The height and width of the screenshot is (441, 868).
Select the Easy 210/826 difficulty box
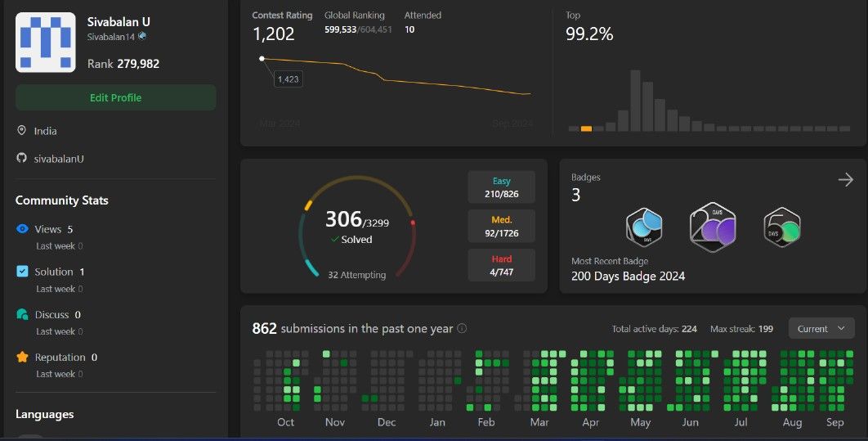click(x=502, y=187)
